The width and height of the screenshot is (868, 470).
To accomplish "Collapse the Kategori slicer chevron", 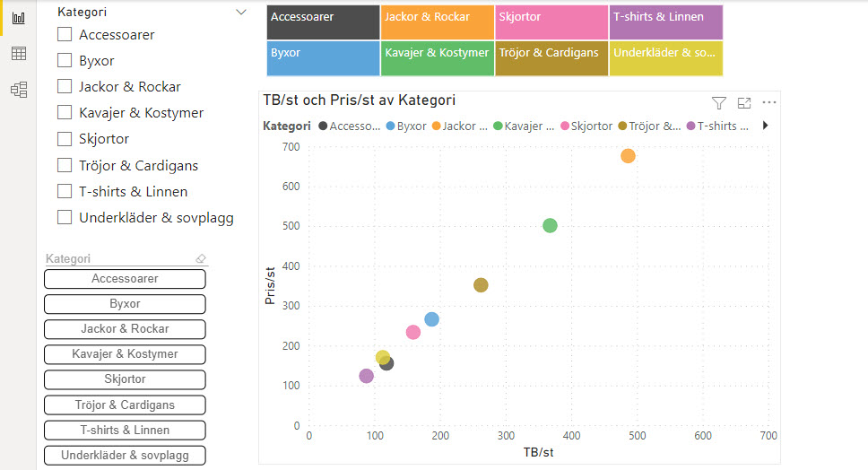I will (240, 13).
